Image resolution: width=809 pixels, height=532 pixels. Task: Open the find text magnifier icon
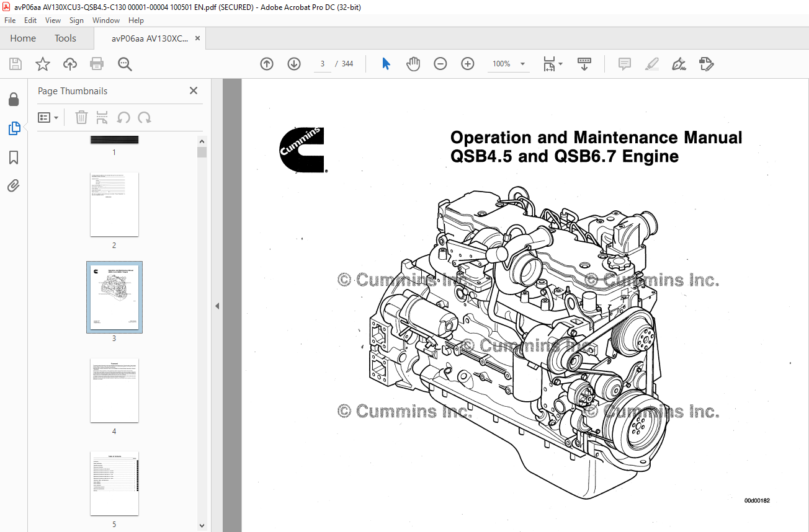point(125,64)
